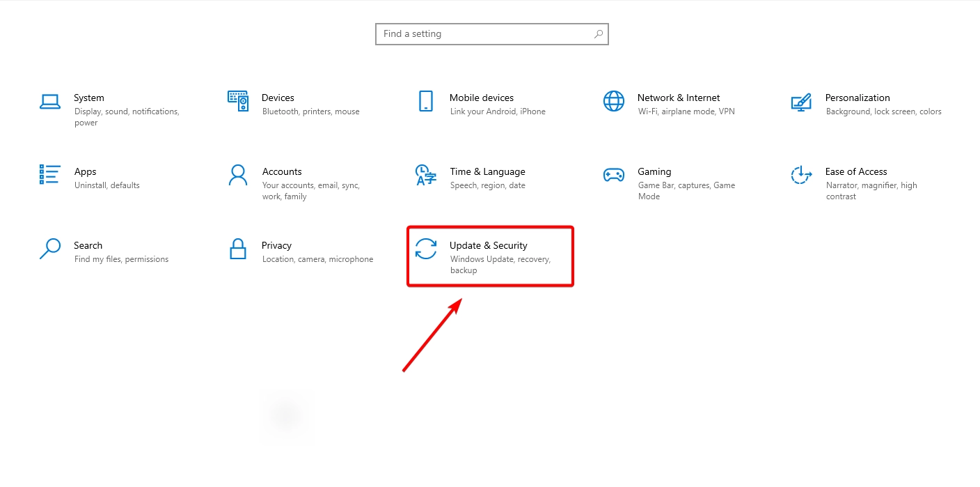Click "Link your Android, iPhone" description
980x487 pixels.
click(x=498, y=111)
